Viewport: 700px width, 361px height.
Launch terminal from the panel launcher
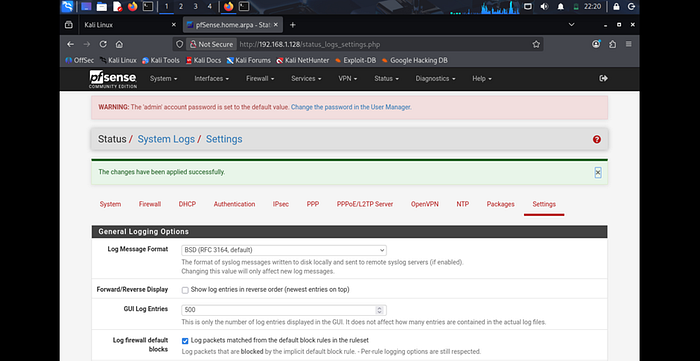pos(147,6)
